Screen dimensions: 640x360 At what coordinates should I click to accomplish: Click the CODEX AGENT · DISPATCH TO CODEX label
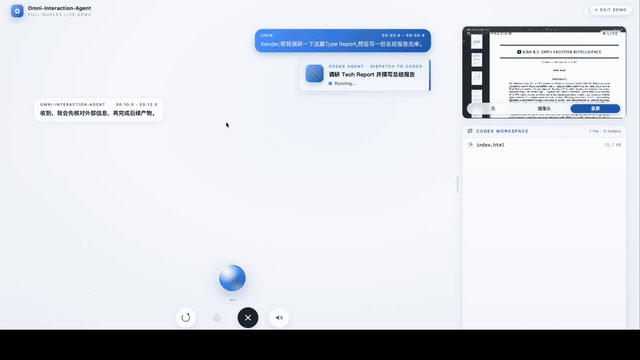(376, 66)
